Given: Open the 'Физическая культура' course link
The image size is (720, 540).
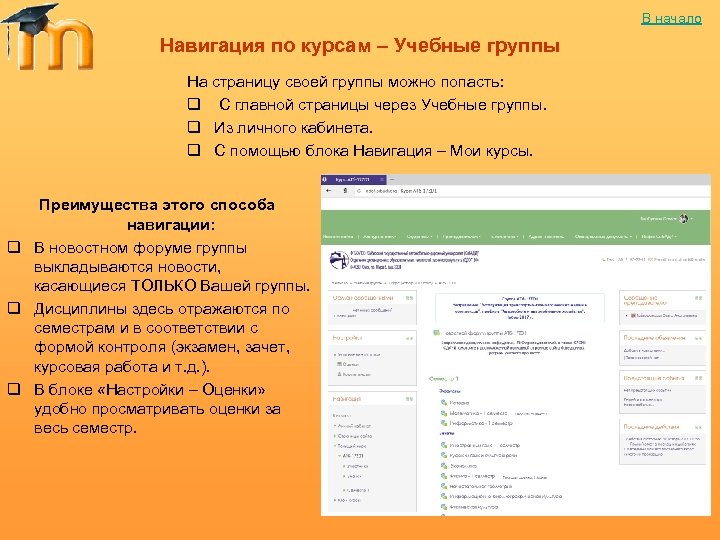Looking at the screenshot, I should 474,507.
